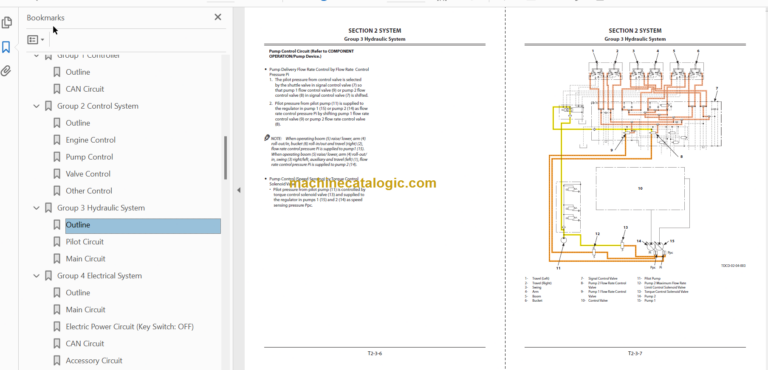Open Main Circuit bookmark under Group 4
Viewport: 768px width, 370px height.
tap(85, 310)
